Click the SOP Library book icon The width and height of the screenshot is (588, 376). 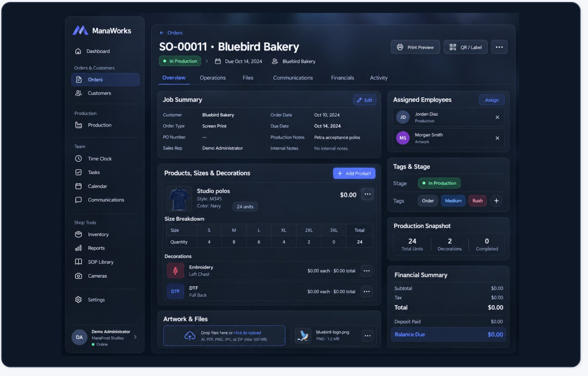coord(78,262)
